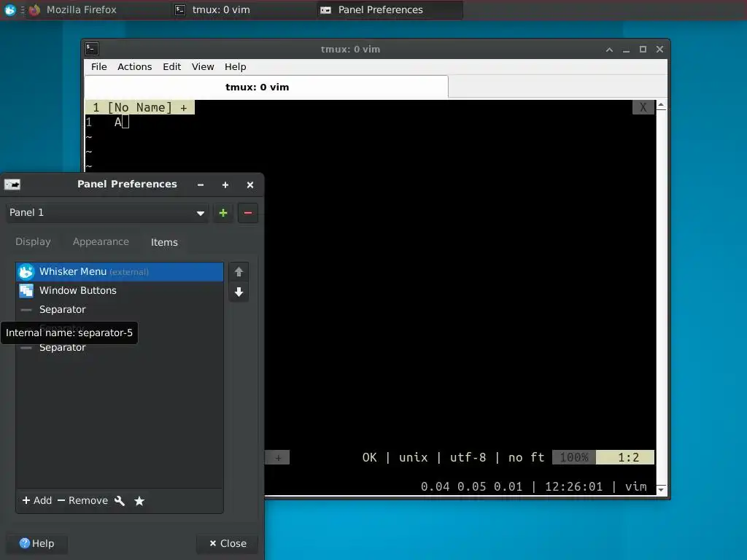Click the Window Buttons row icon
Viewport: 747px width, 560px height.
coord(26,290)
